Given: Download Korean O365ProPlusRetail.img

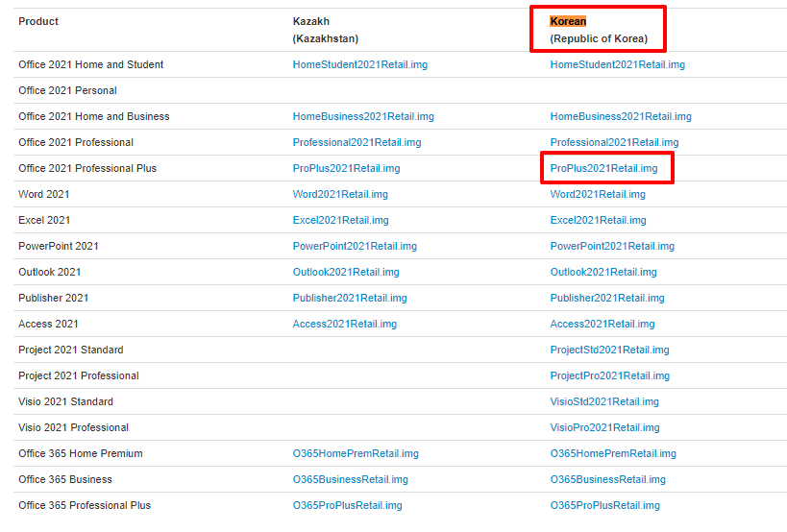Looking at the screenshot, I should pos(604,505).
